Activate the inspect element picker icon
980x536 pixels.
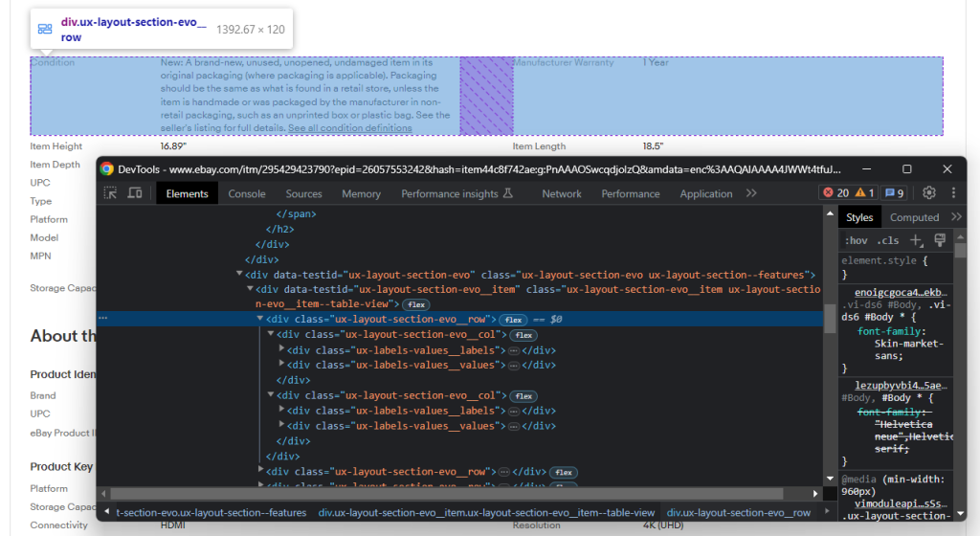point(111,193)
